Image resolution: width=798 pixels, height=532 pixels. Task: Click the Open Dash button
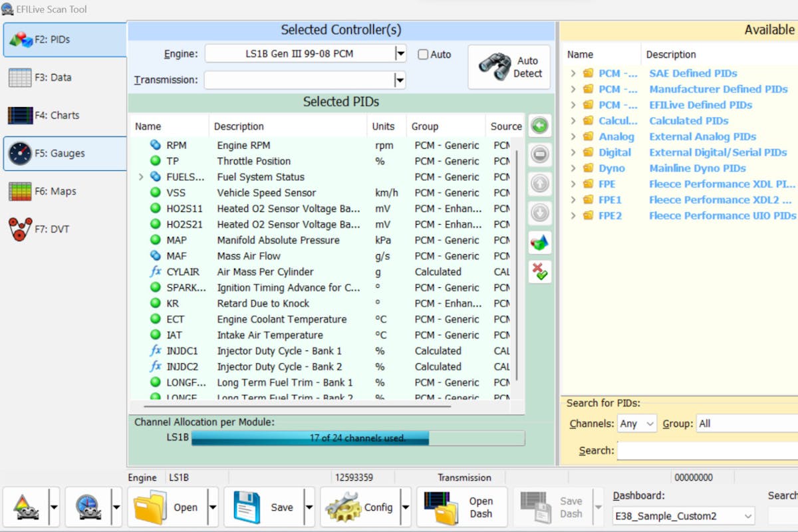(x=462, y=507)
